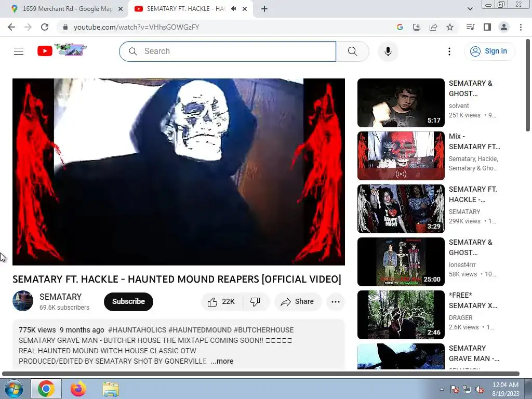
Task: Click the Sign in button
Action: [x=489, y=51]
